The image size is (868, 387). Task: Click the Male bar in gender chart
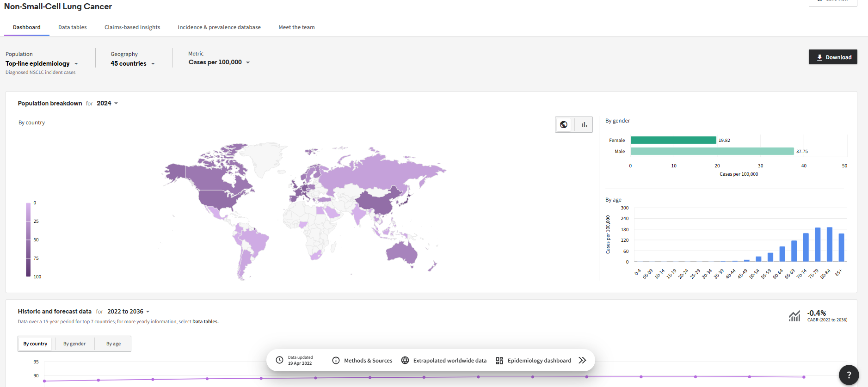(x=712, y=151)
